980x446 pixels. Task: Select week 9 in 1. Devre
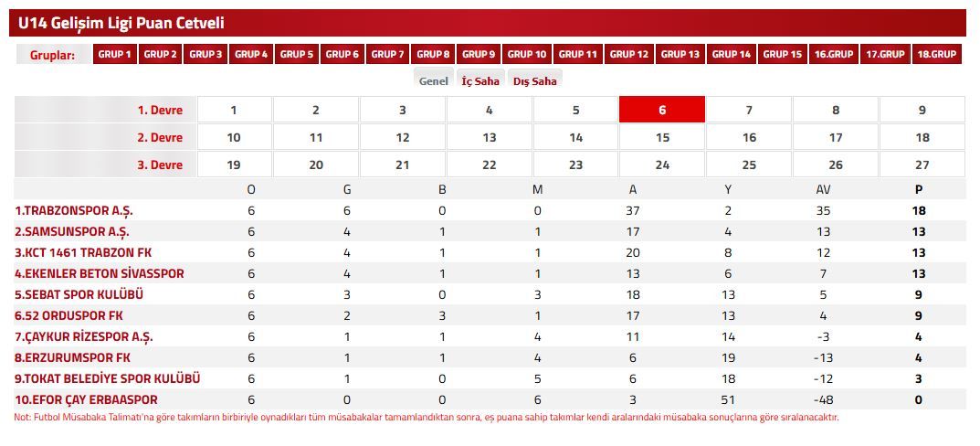(922, 110)
